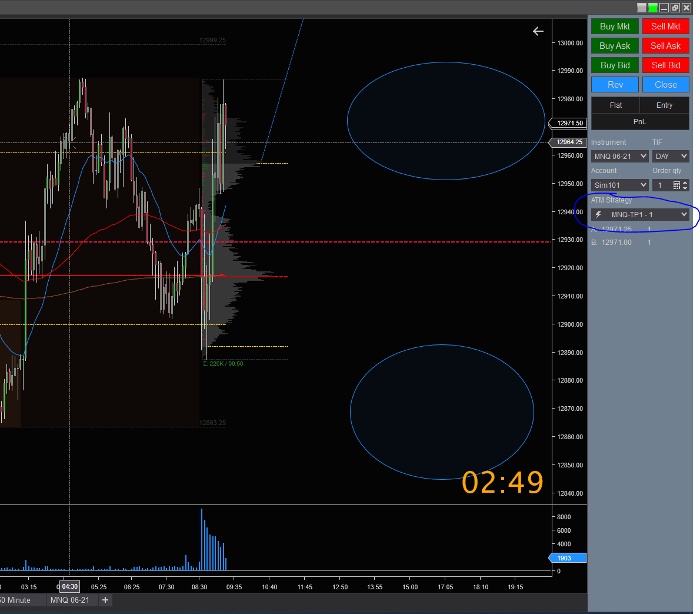Click the green square indicator in title bar
The height and width of the screenshot is (614, 700).
(653, 8)
